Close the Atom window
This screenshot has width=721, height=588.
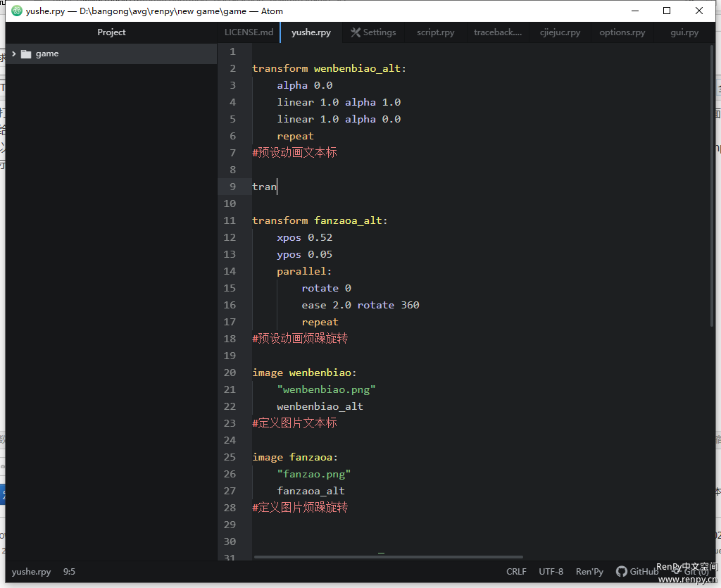coord(699,11)
